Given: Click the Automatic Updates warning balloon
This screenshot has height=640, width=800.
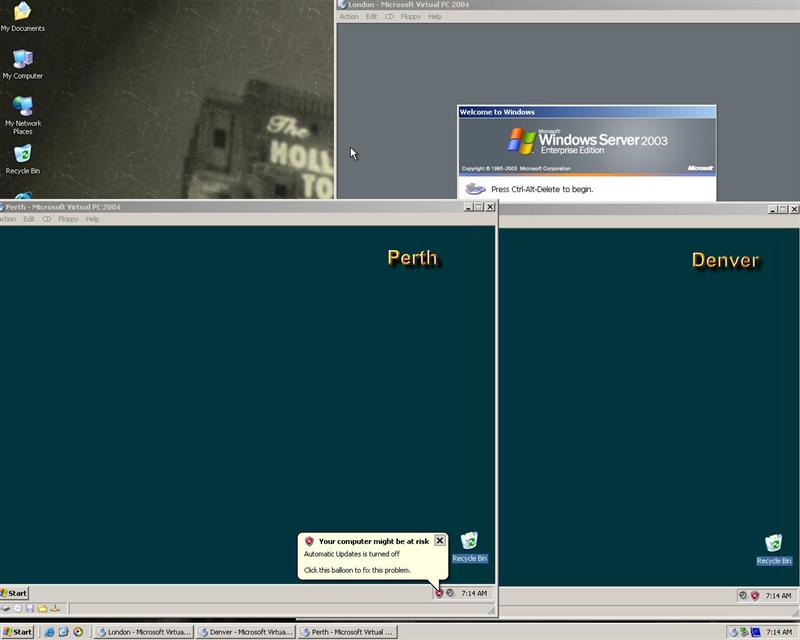Looking at the screenshot, I should (365, 556).
